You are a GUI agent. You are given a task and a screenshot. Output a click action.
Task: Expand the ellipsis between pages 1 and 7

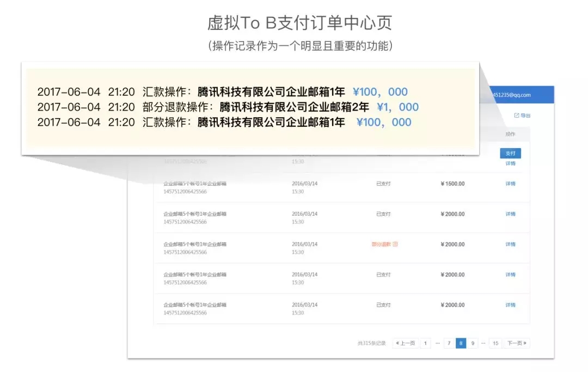[437, 343]
